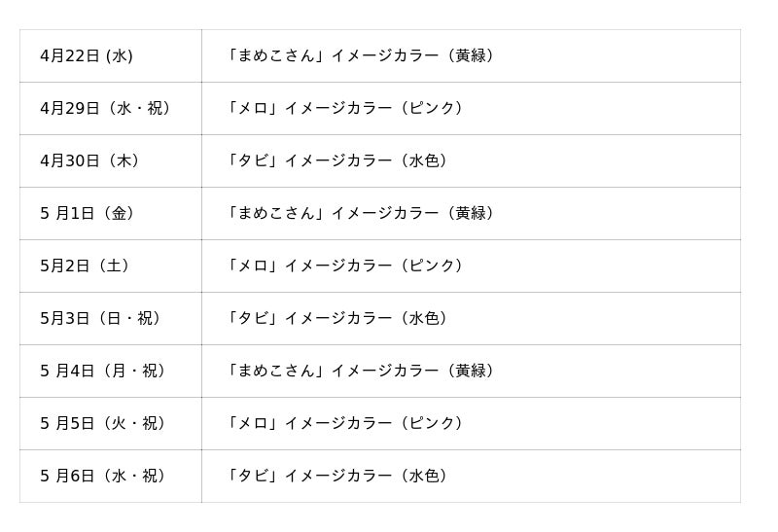Click the 5月4日（月・祝）date cell

tap(104, 372)
